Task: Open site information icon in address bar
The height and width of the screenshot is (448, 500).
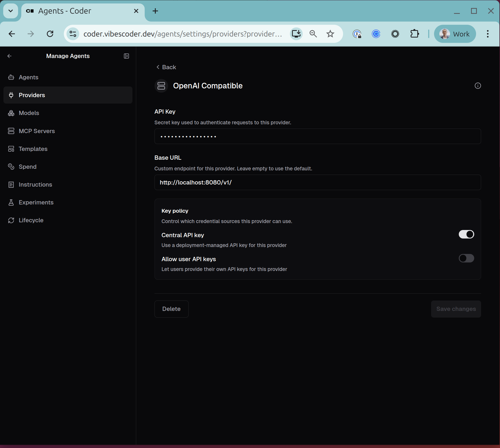Action: pyautogui.click(x=73, y=34)
